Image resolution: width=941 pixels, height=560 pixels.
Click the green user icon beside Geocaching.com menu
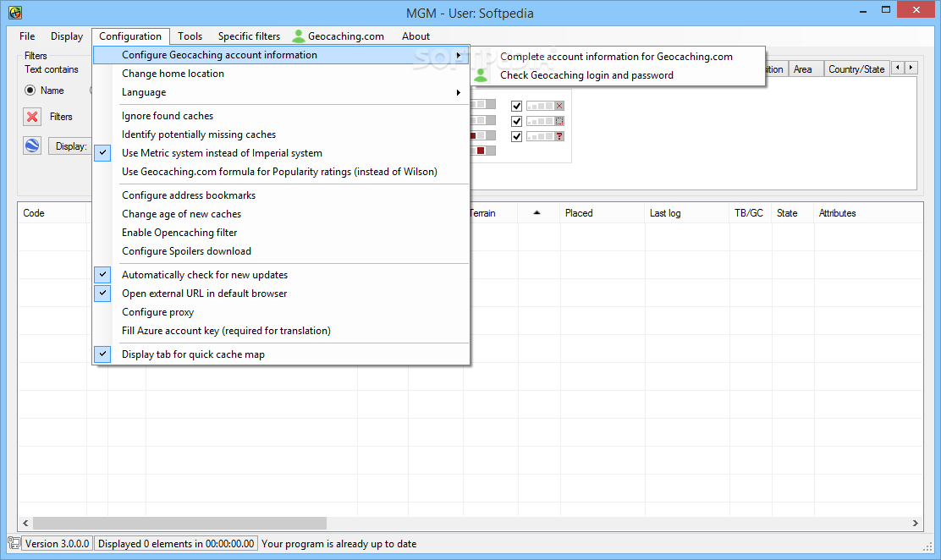coord(298,36)
